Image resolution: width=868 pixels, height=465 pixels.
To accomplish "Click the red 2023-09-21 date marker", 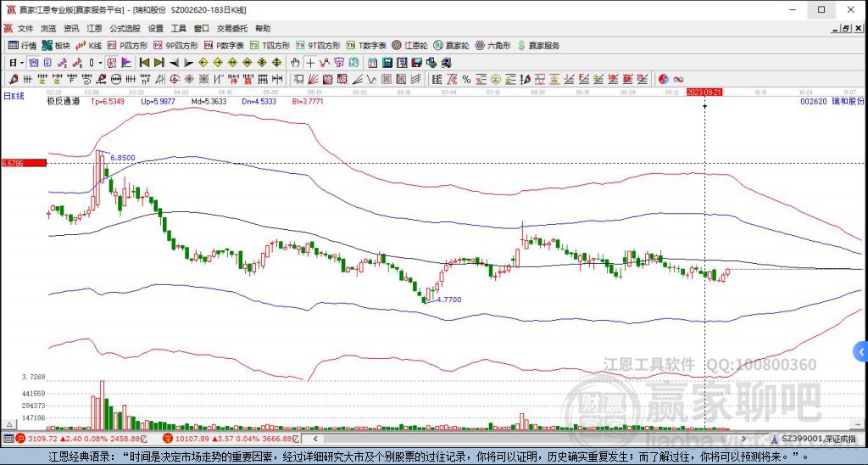I will [704, 92].
